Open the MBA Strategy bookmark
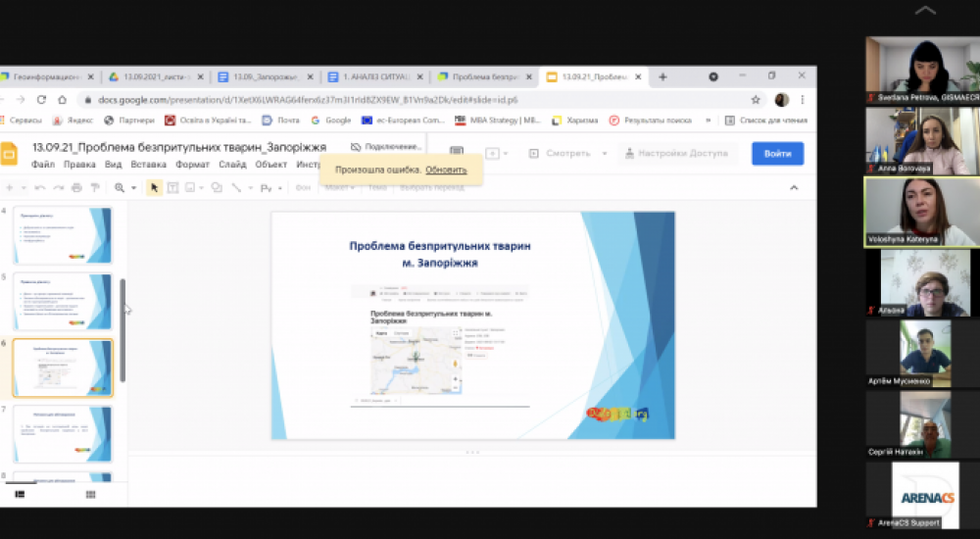The image size is (980, 539). [x=498, y=121]
